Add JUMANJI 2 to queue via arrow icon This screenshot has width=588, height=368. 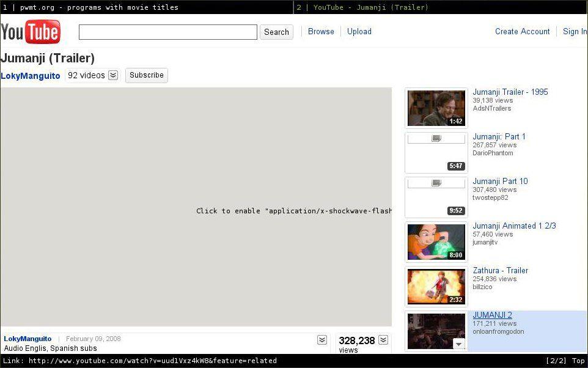pos(459,344)
